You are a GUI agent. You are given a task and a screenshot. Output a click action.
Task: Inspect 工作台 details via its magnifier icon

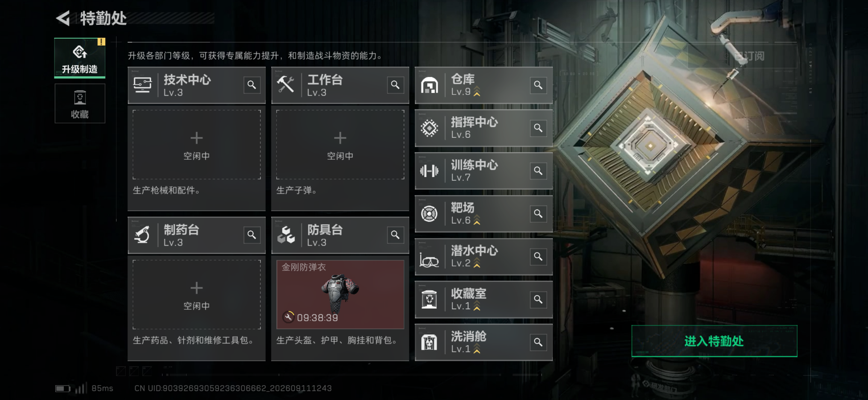pos(395,85)
